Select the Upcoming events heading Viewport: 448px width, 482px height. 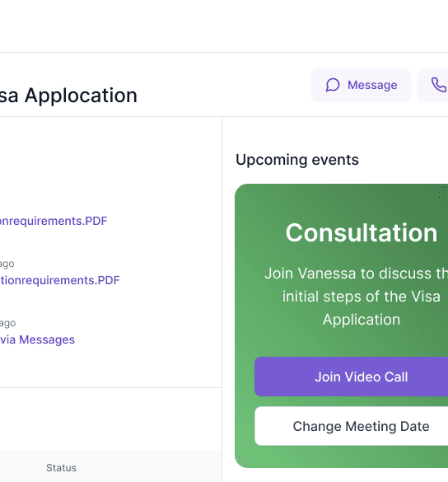tap(297, 160)
